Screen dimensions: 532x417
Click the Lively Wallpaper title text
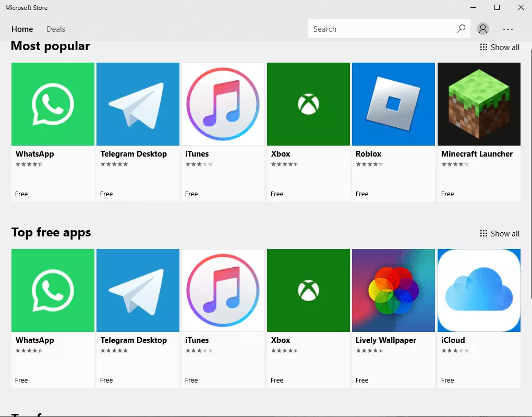tap(386, 340)
